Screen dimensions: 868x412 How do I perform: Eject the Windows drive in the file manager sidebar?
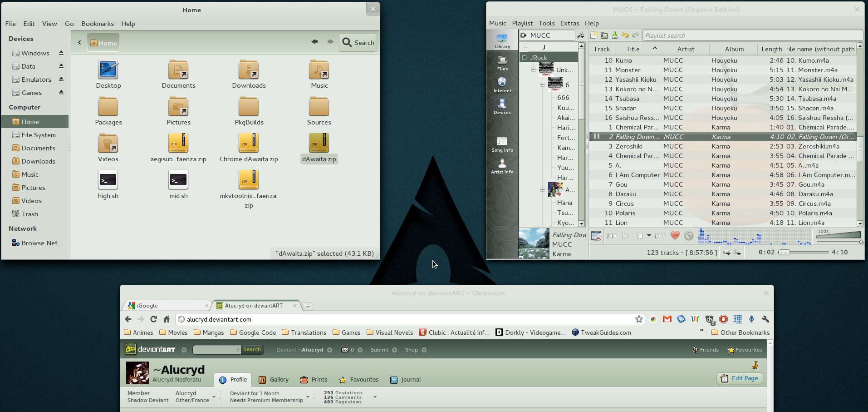pyautogui.click(x=61, y=53)
